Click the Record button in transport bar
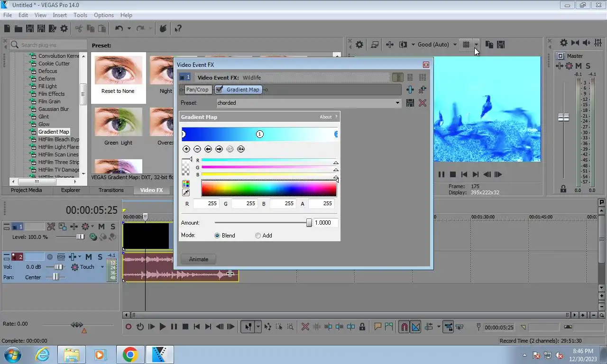The image size is (607, 364). (129, 327)
